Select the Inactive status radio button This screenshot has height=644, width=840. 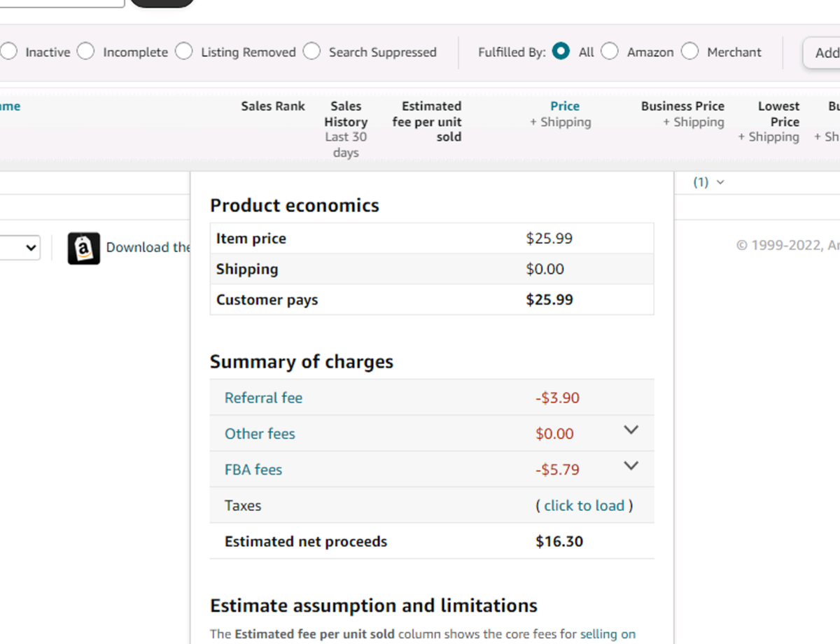pos(9,52)
